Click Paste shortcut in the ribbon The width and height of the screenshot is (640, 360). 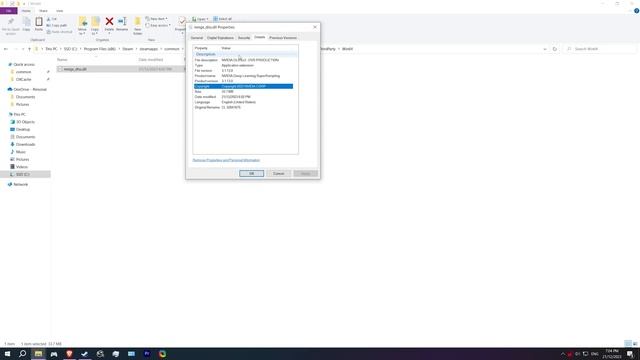[59, 32]
